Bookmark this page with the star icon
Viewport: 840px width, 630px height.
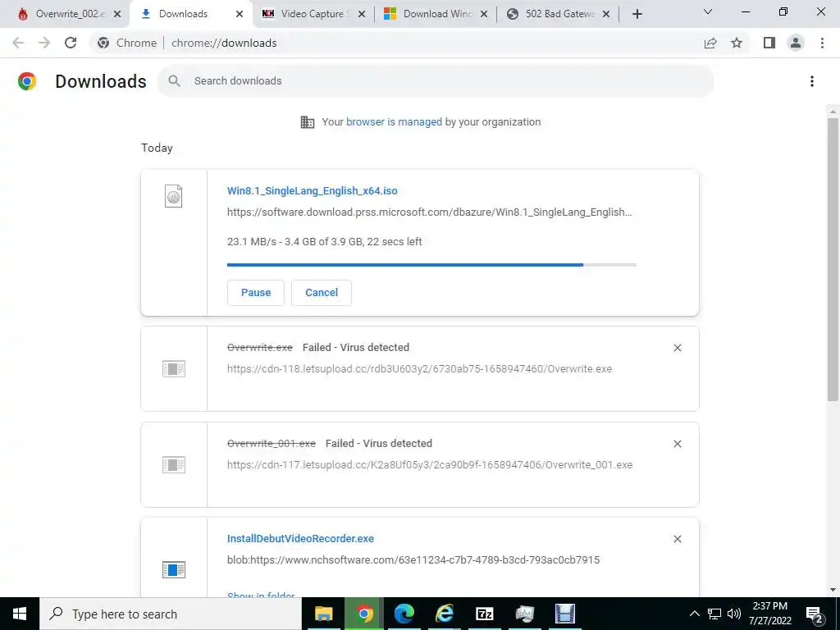tap(737, 43)
